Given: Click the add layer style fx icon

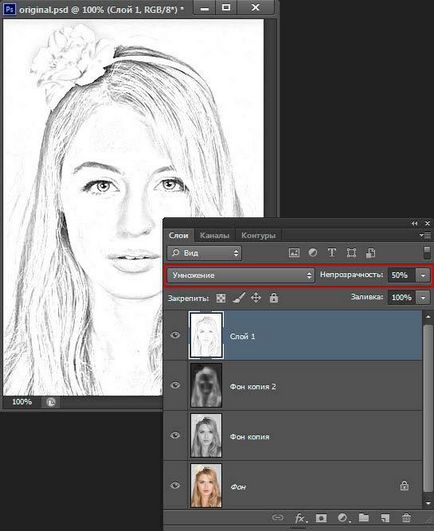Looking at the screenshot, I should point(300,518).
